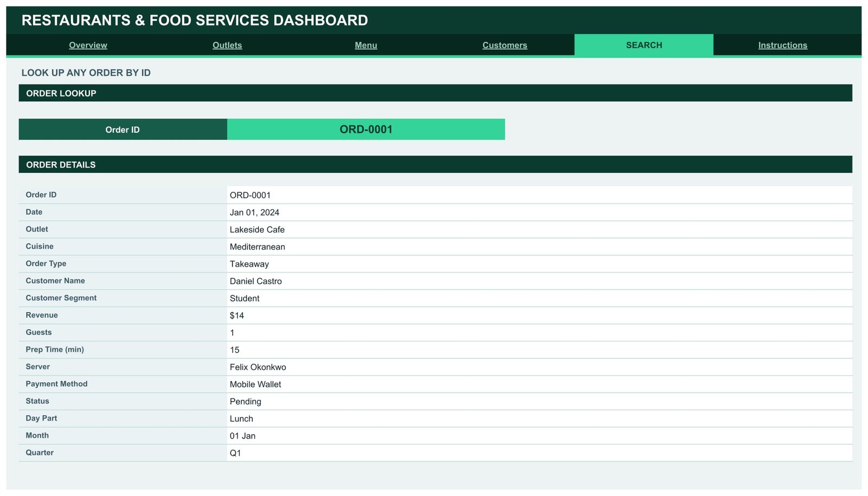Click the cuisine value 'Mediterranean'
This screenshot has height=496, width=868.
257,247
